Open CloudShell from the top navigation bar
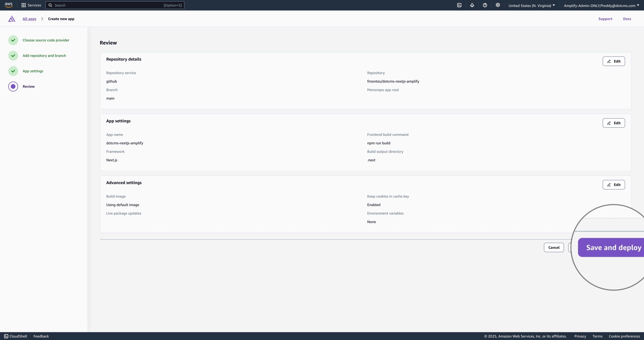 (459, 5)
